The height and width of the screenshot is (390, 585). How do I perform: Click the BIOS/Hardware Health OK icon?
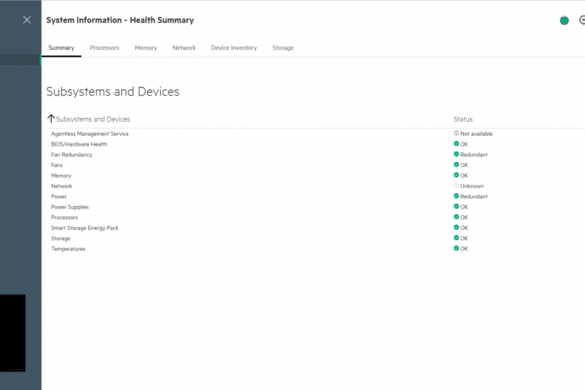[456, 144]
